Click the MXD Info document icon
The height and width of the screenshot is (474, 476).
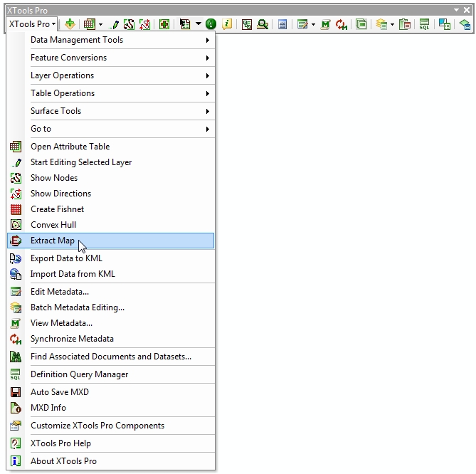click(16, 408)
